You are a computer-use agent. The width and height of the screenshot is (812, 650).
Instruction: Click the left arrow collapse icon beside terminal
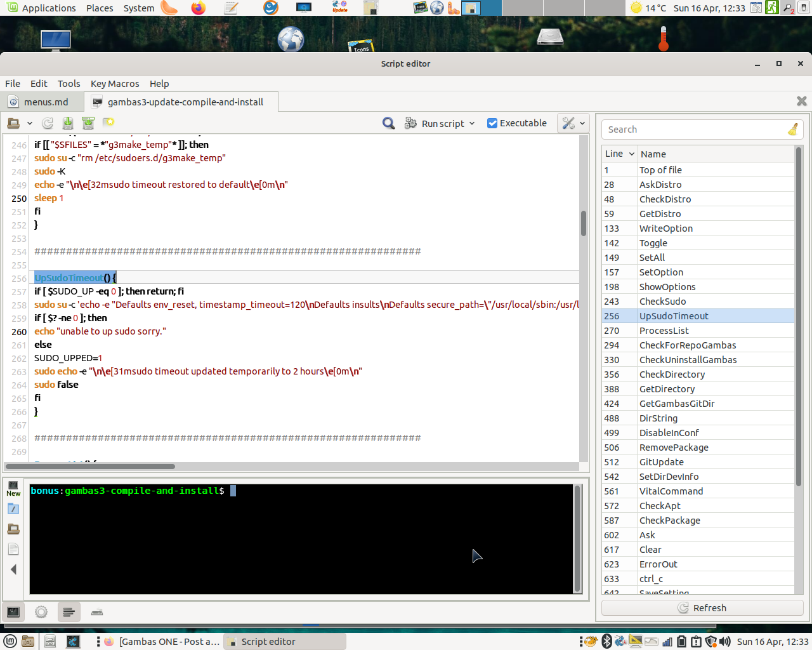(x=13, y=569)
